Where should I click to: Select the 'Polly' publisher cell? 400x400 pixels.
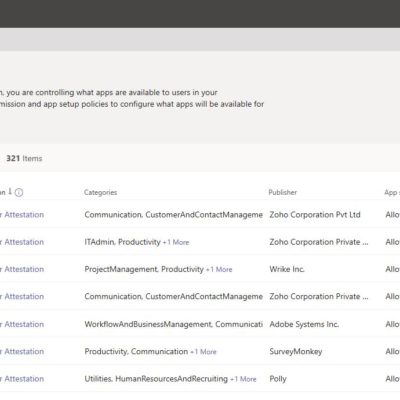[278, 379]
